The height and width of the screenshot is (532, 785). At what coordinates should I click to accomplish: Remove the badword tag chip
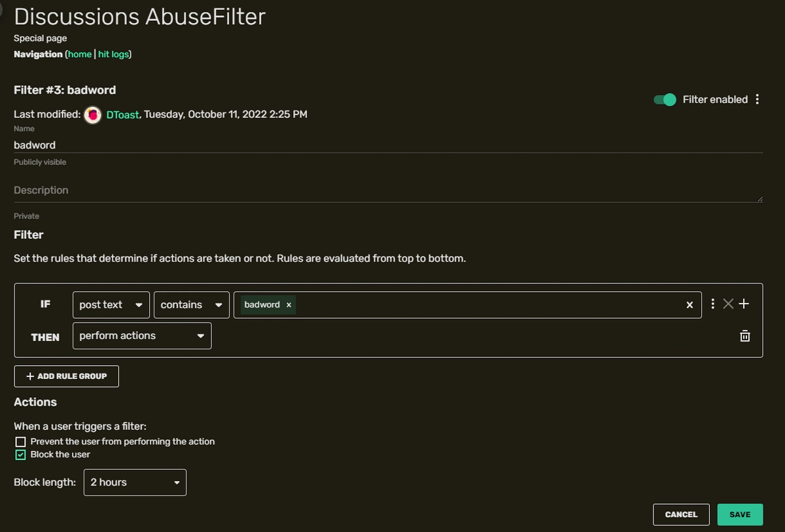coord(289,305)
